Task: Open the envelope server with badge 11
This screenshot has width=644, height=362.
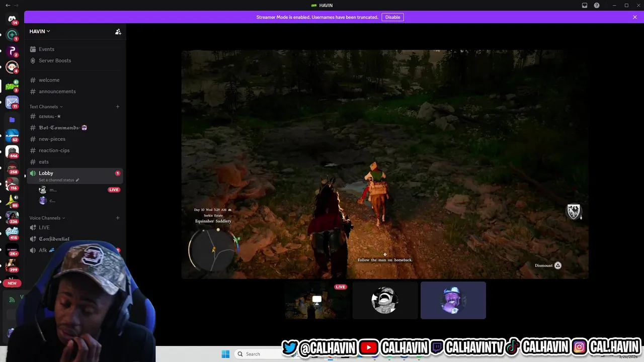Action: [x=12, y=103]
